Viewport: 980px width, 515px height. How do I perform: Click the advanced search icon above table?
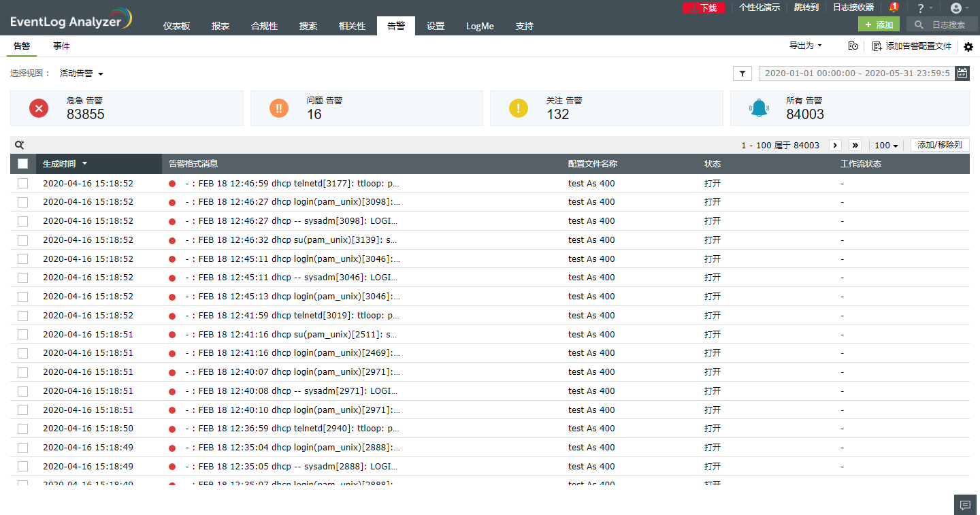19,145
